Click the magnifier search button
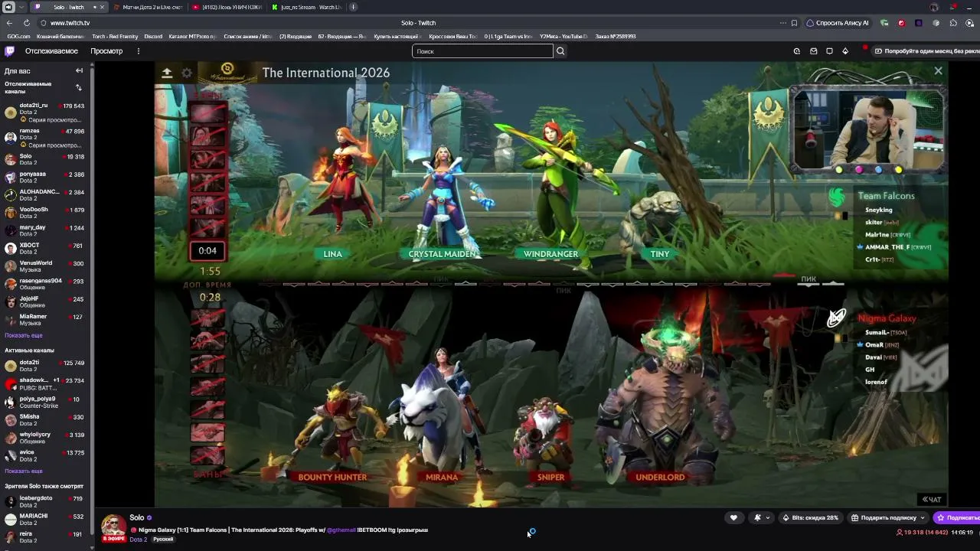 point(560,51)
